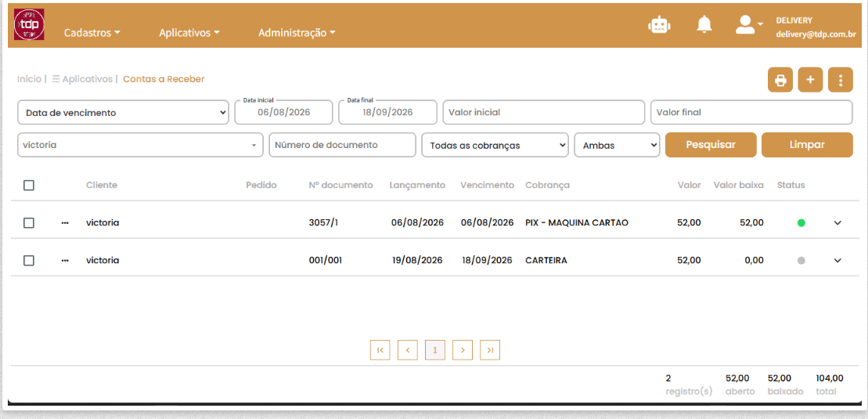This screenshot has width=868, height=419.
Task: Click the Pedido column header
Action: [x=261, y=185]
